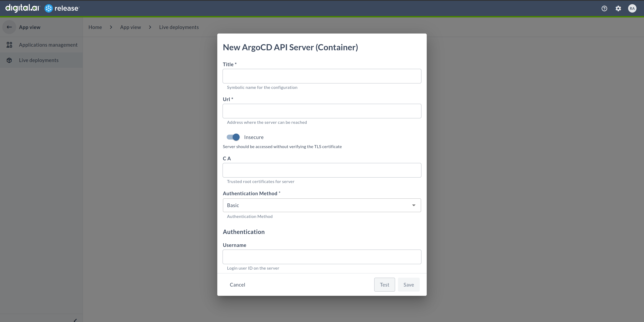Select Basic from Authentication Method dropdown

tap(322, 205)
